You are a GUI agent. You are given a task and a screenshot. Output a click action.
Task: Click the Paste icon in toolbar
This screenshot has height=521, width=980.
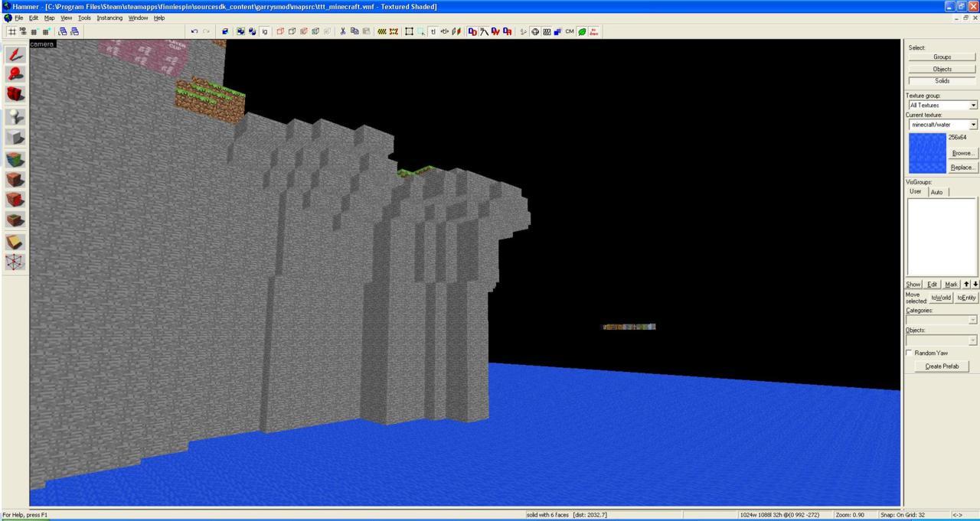coord(366,31)
